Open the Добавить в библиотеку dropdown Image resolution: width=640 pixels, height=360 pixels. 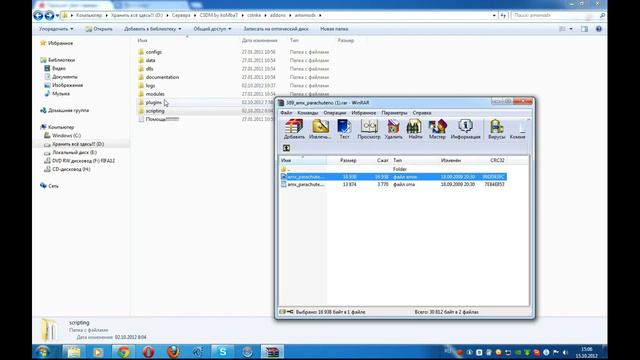(x=153, y=29)
